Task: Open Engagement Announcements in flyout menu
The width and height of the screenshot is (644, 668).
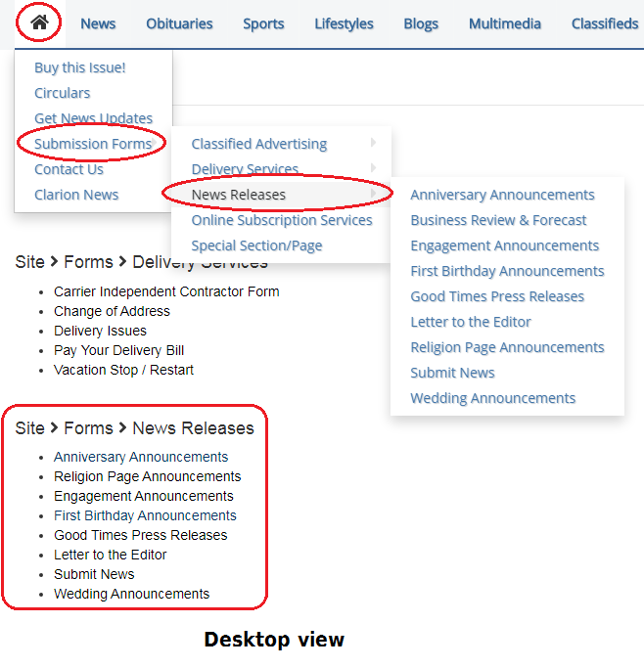Action: click(505, 245)
